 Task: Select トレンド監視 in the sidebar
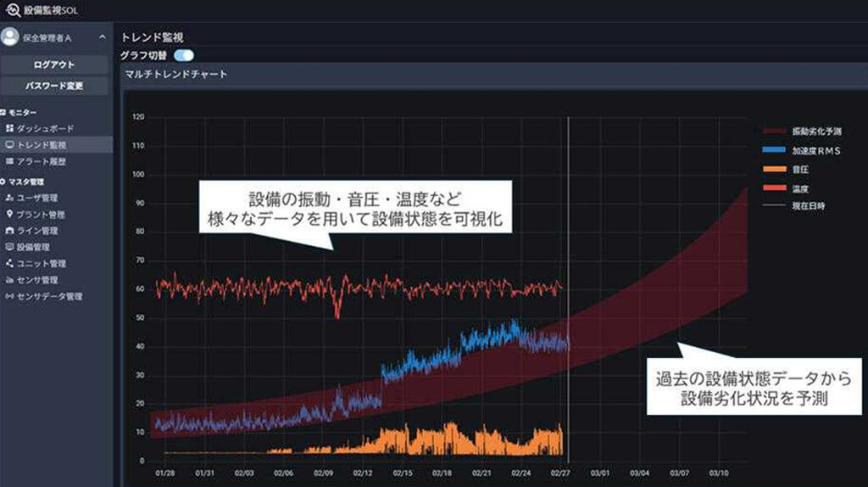click(57, 145)
